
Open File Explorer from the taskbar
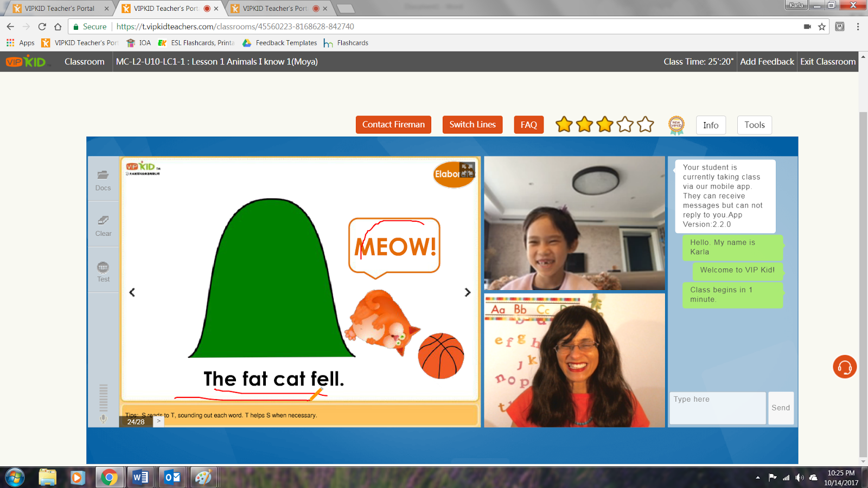(47, 477)
